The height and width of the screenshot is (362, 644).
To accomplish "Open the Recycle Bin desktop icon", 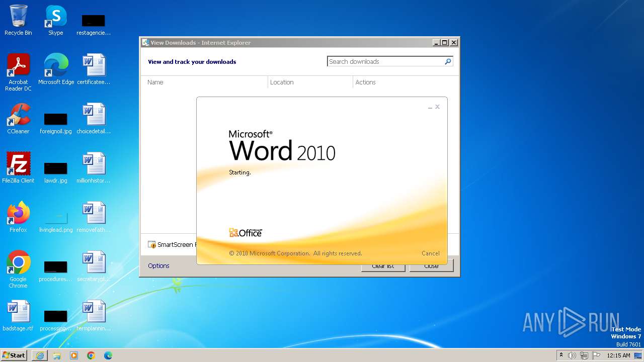I will (18, 20).
